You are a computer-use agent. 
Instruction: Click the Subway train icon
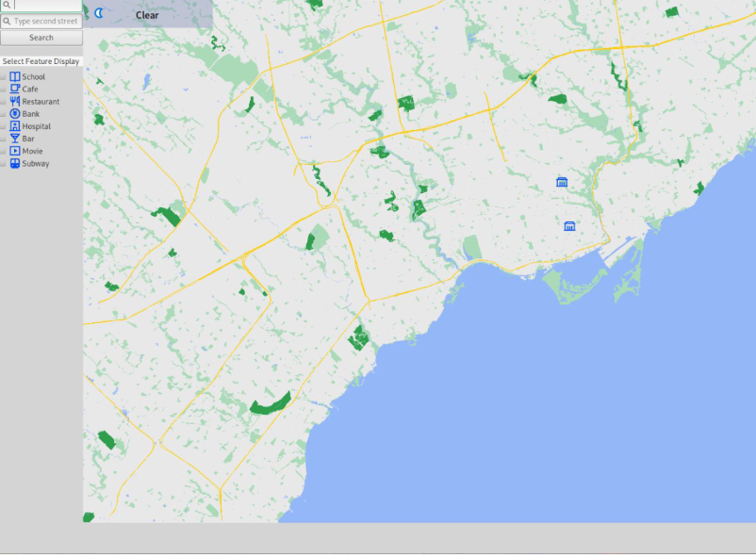[15, 163]
